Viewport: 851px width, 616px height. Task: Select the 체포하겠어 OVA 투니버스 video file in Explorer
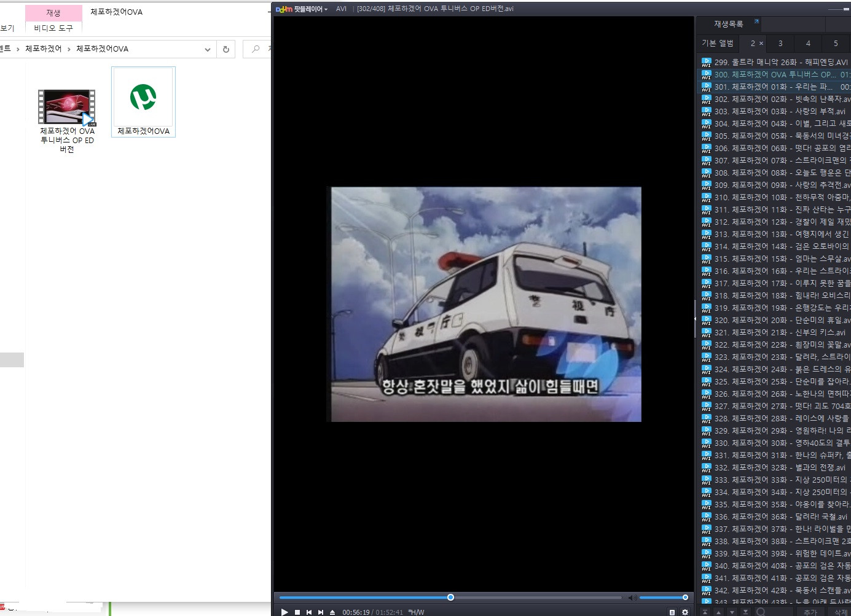[x=67, y=121]
